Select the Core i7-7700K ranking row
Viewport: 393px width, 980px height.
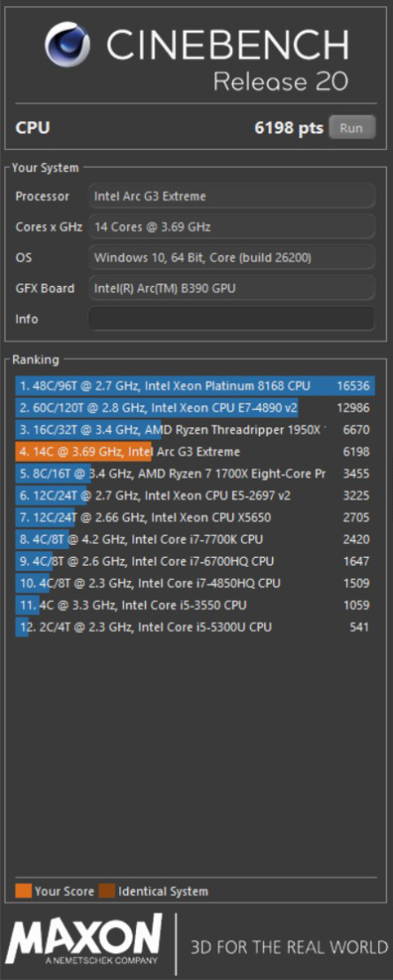click(195, 539)
